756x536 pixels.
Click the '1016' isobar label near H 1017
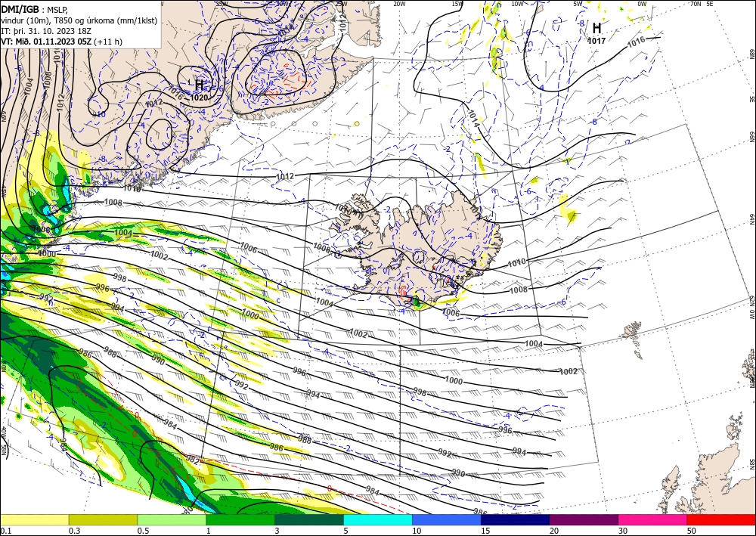point(636,43)
